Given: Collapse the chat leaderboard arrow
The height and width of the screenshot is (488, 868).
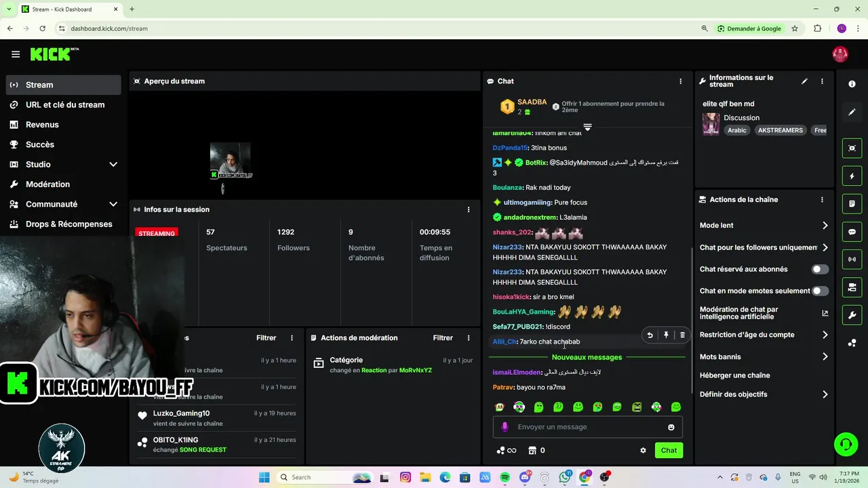Looking at the screenshot, I should (587, 127).
